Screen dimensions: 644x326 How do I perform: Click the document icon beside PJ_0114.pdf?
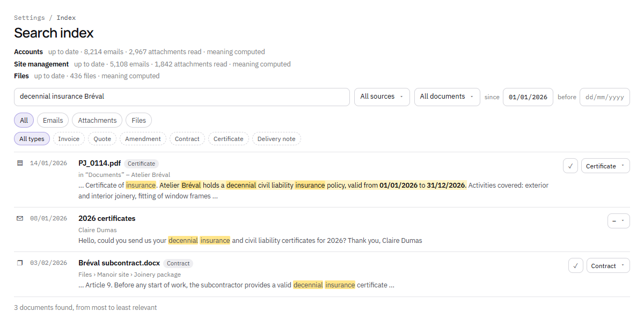[x=20, y=163]
